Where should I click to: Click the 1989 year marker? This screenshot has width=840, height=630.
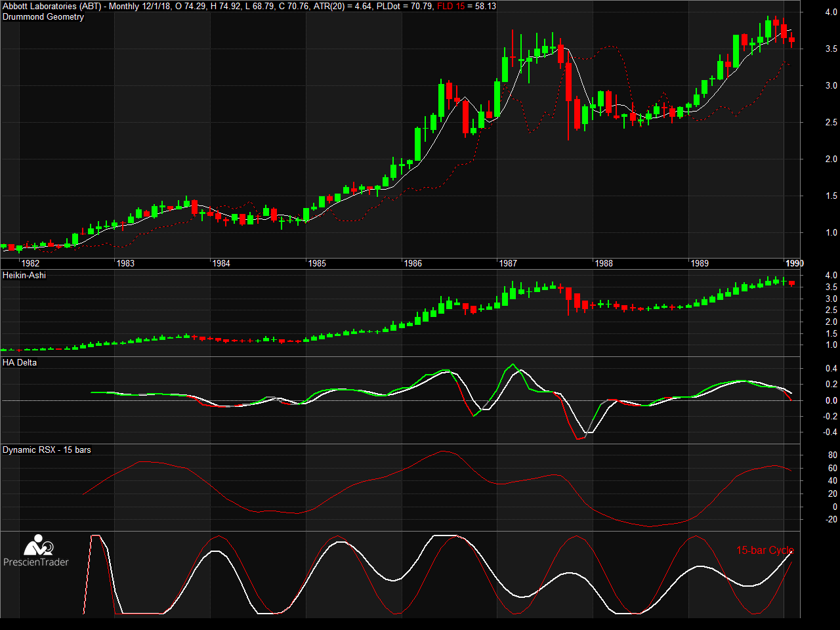(x=700, y=263)
